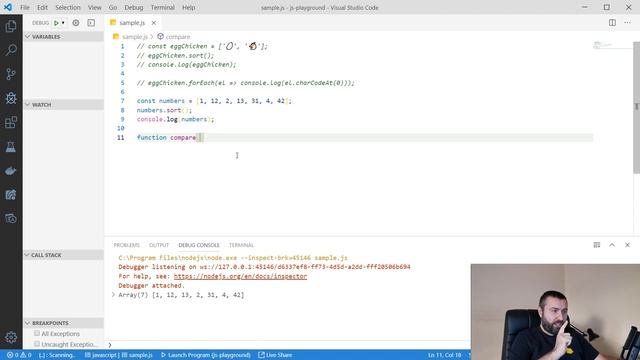Open the Extensions view
Screen dimensions: 640x360
point(11,122)
